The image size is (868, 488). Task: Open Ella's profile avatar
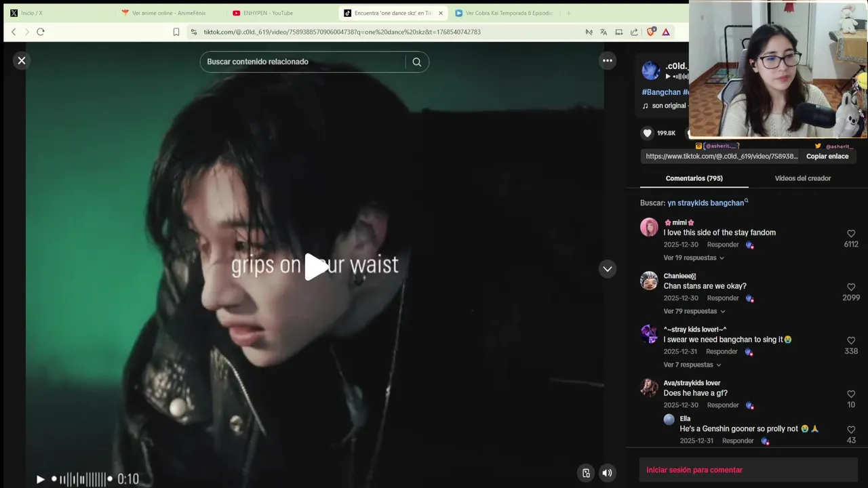click(x=669, y=420)
